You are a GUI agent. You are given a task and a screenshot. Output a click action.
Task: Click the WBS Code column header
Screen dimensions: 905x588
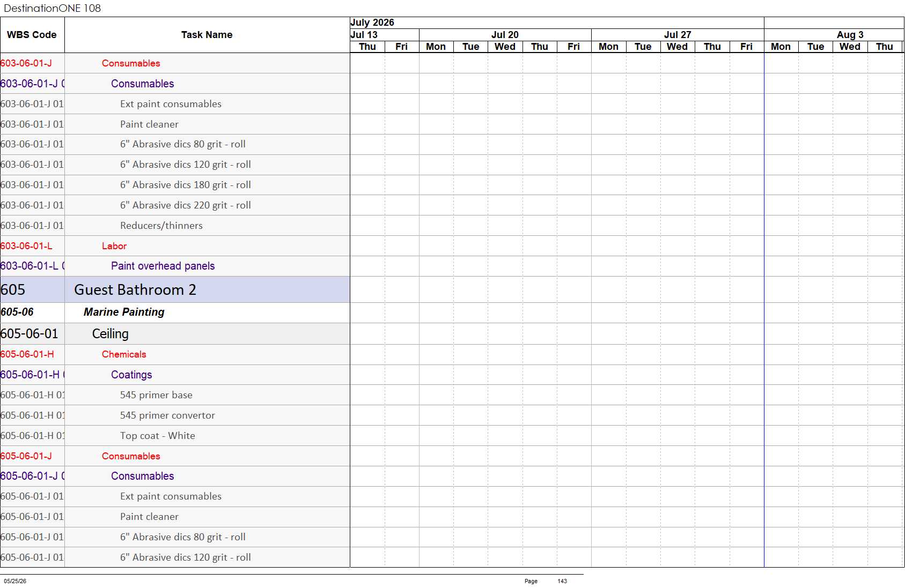[x=32, y=35]
